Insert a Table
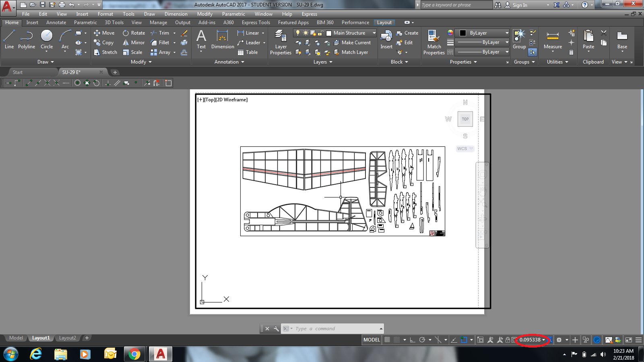This screenshot has height=362, width=644. point(248,52)
